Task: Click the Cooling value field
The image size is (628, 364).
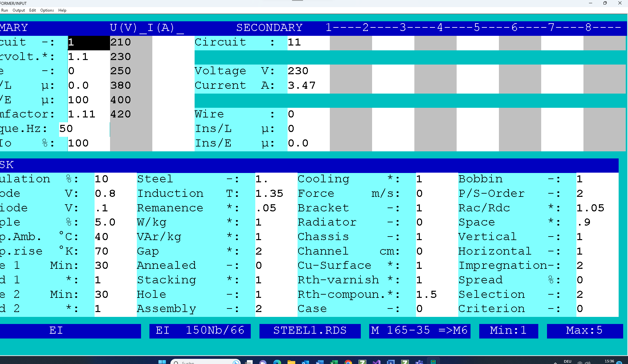Action: (437, 179)
